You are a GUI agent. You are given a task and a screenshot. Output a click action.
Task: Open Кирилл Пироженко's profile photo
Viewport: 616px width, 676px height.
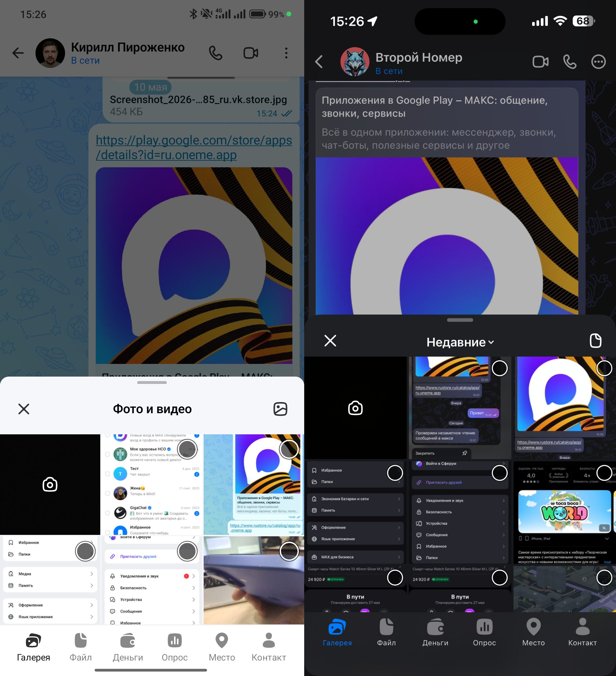pyautogui.click(x=50, y=53)
